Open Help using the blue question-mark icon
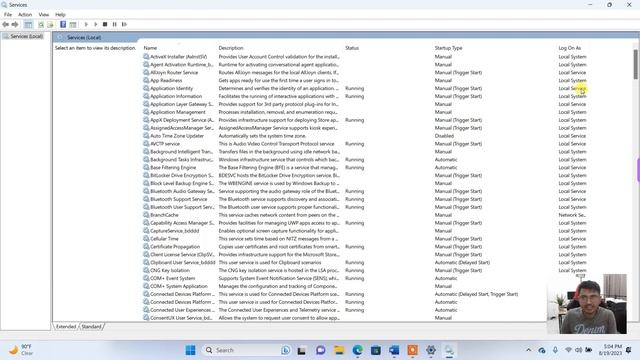This screenshot has height=360, width=640. pyautogui.click(x=63, y=24)
